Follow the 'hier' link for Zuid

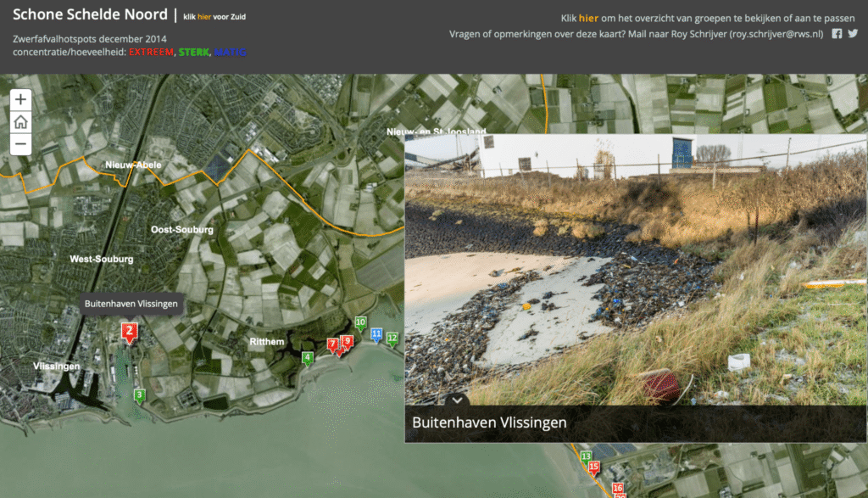pyautogui.click(x=203, y=16)
